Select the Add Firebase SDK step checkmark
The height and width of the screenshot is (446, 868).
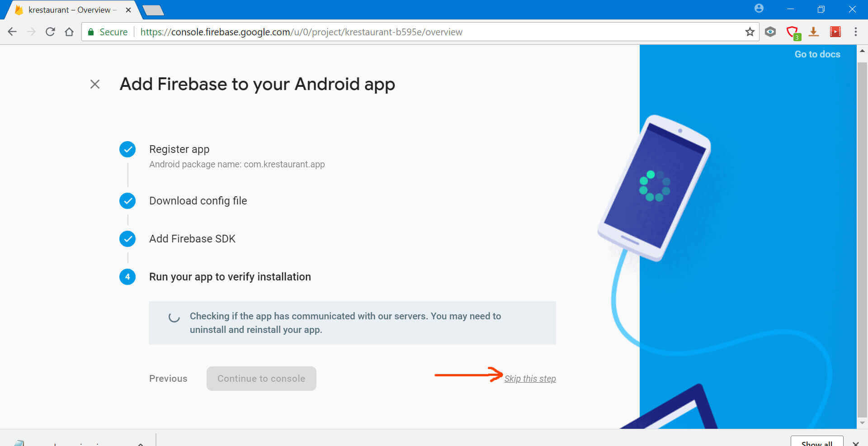tap(127, 239)
